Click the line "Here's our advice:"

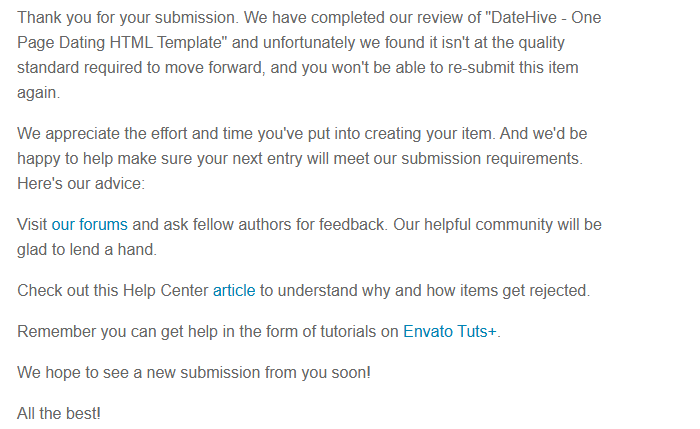pos(81,184)
